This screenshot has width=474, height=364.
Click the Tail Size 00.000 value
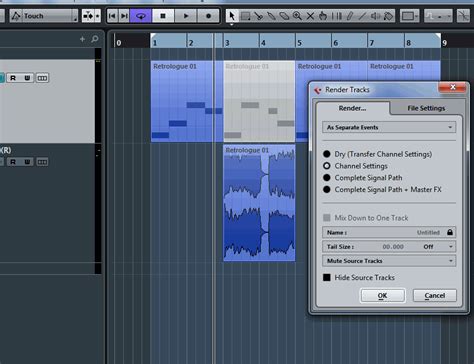pyautogui.click(x=393, y=247)
